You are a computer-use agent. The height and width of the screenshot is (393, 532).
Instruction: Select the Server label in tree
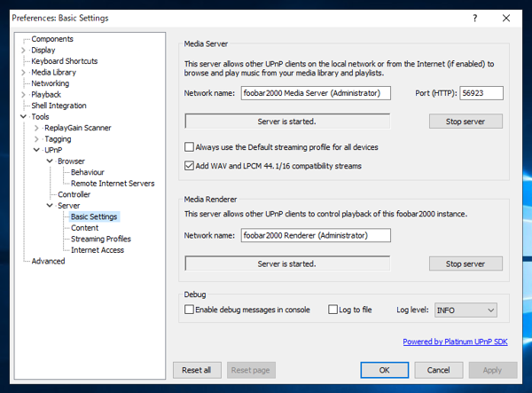tap(69, 206)
